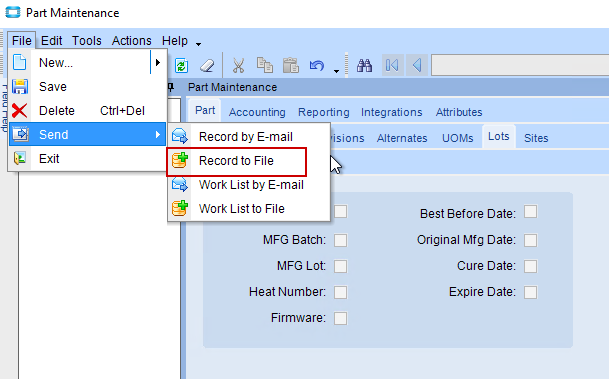Select Record by E-mail

coord(249,137)
